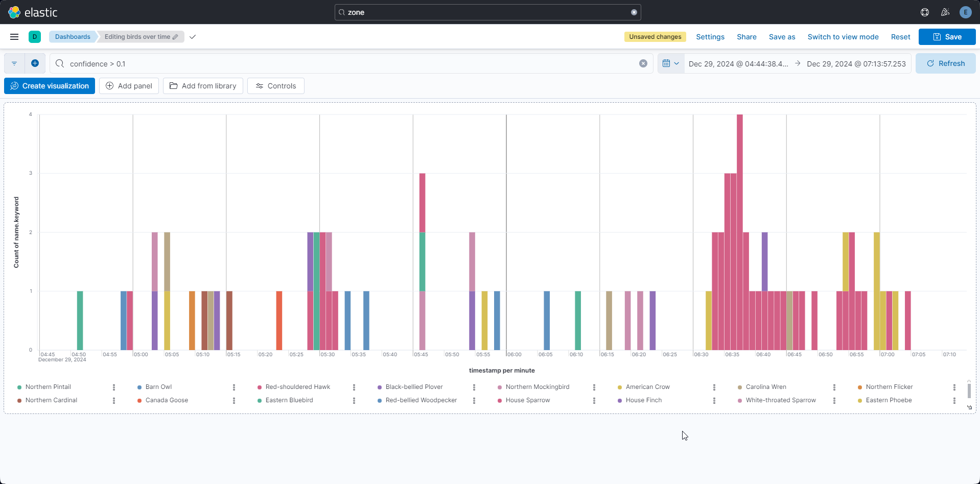Viewport: 980px width, 484px height.
Task: Toggle Red-shouldered Hawk legend series
Action: click(x=298, y=387)
